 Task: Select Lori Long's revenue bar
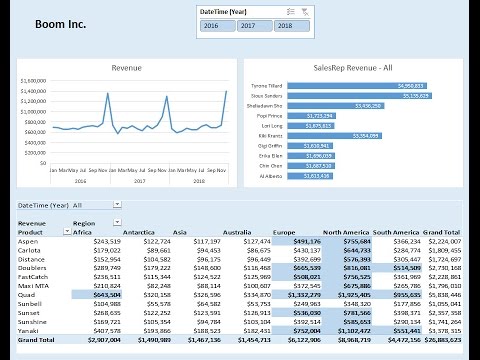(311, 126)
